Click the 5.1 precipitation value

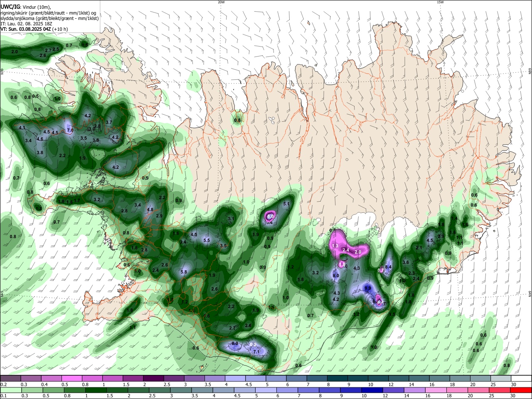click(x=286, y=204)
